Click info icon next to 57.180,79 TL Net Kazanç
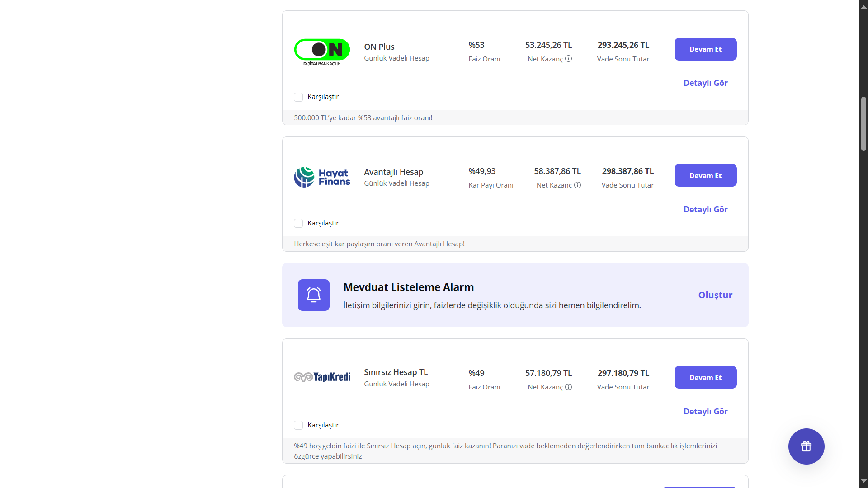This screenshot has height=488, width=868. pyautogui.click(x=569, y=387)
